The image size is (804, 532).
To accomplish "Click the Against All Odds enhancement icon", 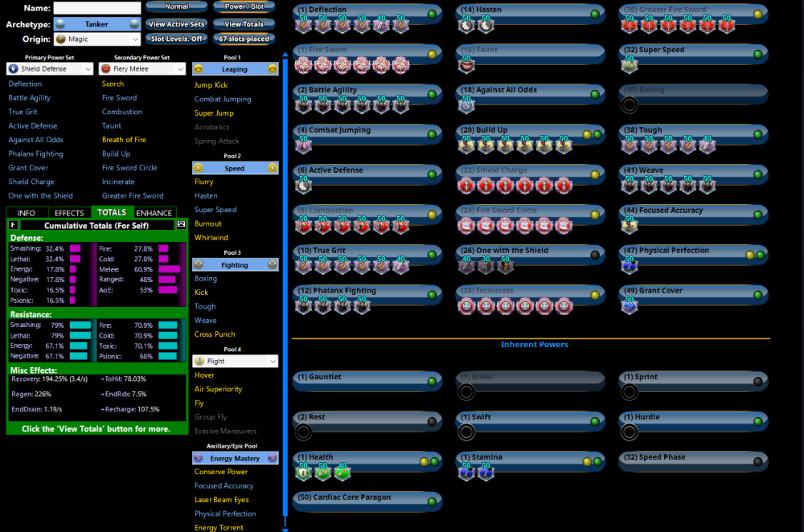I will pyautogui.click(x=466, y=105).
